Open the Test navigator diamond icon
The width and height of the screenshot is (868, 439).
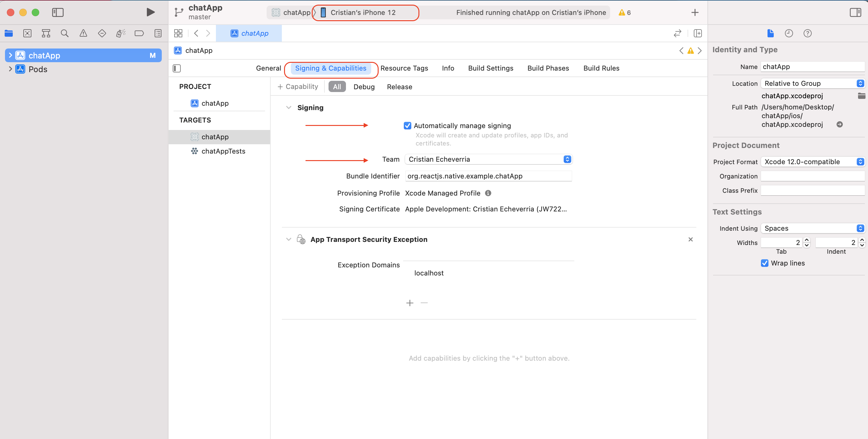(102, 33)
